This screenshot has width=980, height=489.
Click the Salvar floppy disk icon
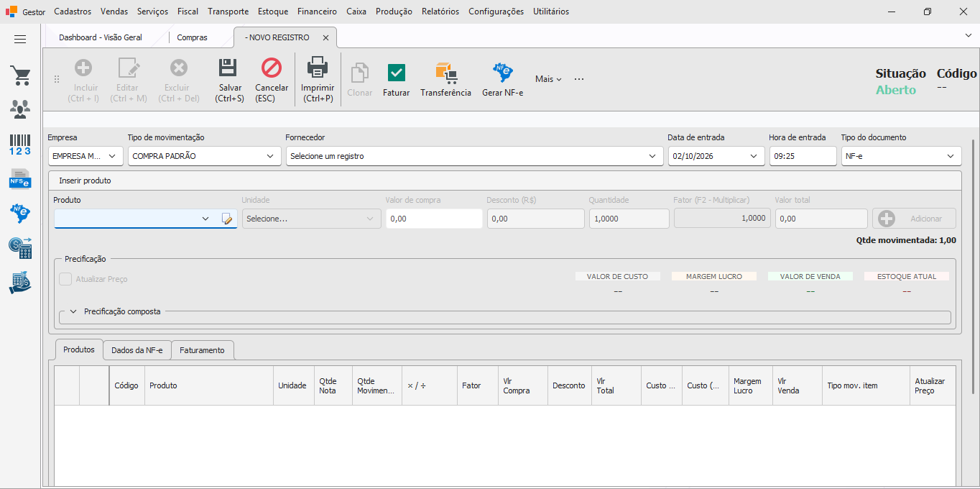(228, 68)
